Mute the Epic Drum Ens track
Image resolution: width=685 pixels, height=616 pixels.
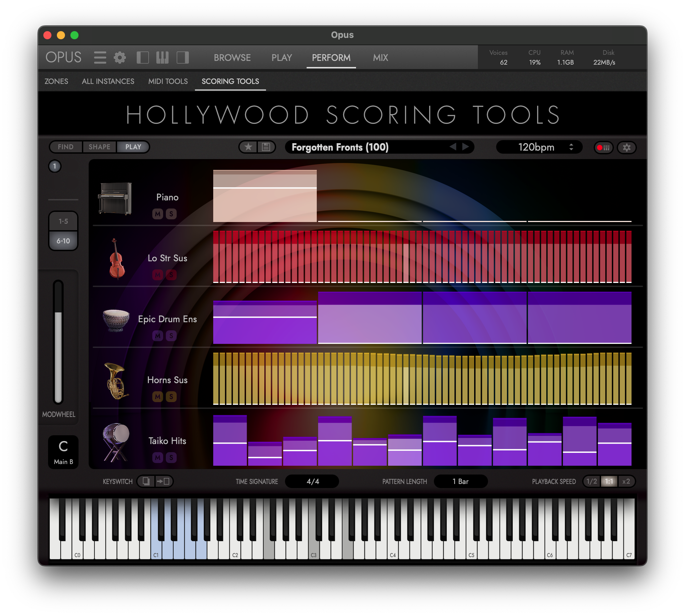[158, 336]
